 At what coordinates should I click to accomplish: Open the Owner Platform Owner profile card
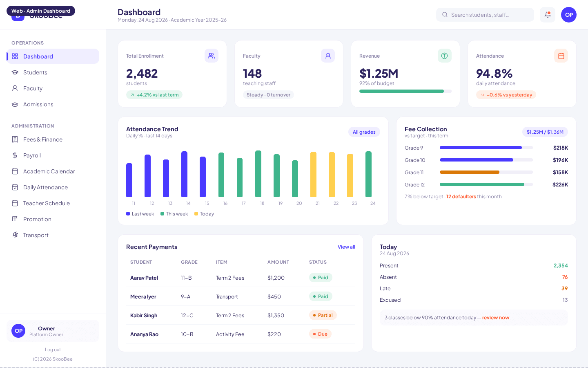click(x=53, y=331)
